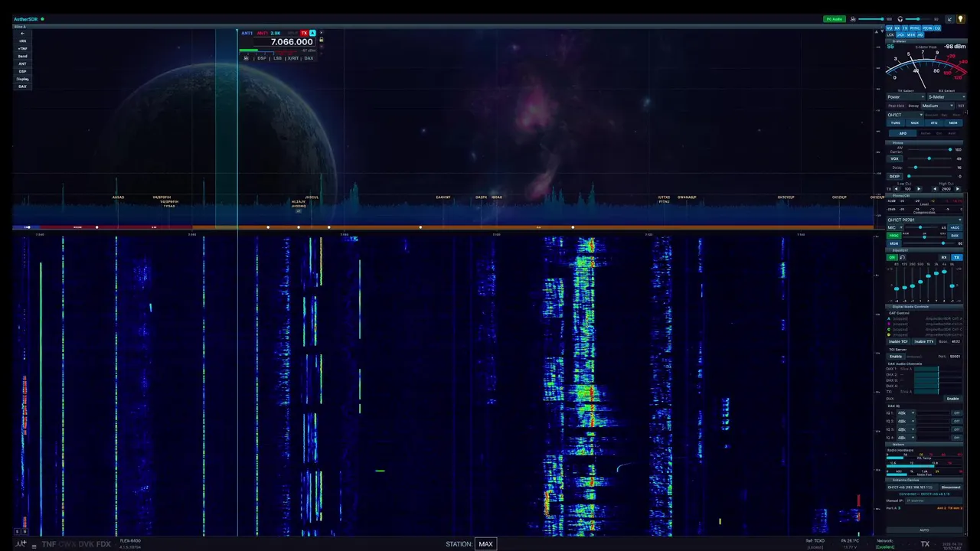The height and width of the screenshot is (551, 980).
Task: Toggle the MON monitor button
Action: (x=894, y=243)
